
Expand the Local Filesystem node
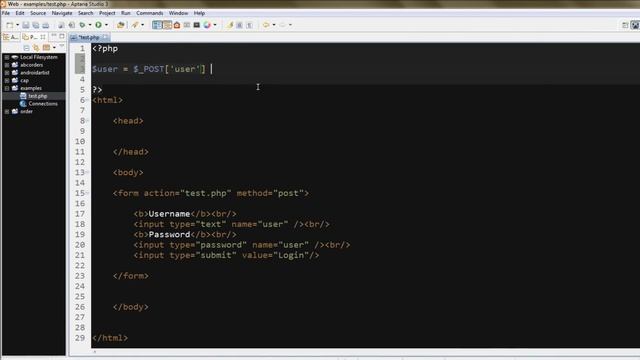[7, 57]
